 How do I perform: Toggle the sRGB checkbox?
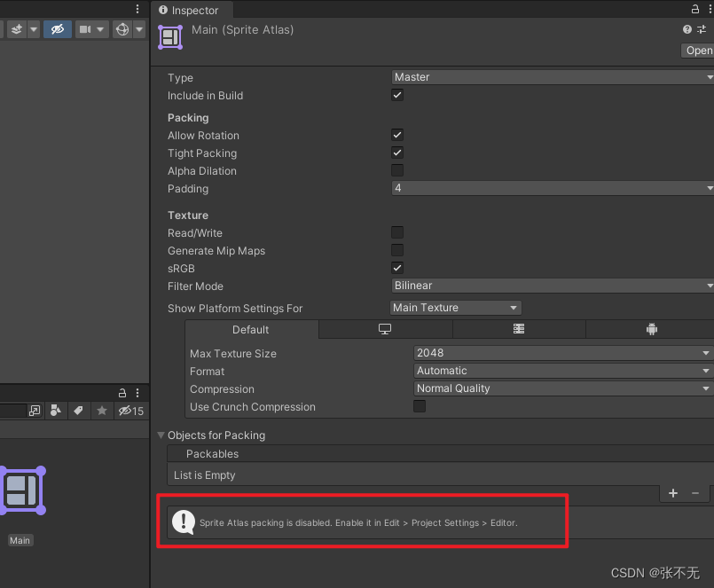click(397, 268)
